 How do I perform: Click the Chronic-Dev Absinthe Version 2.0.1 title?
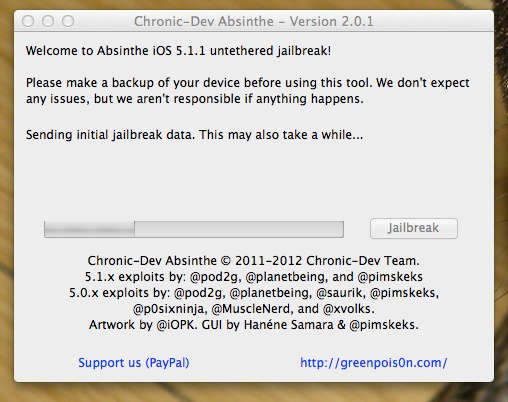[x=254, y=21]
